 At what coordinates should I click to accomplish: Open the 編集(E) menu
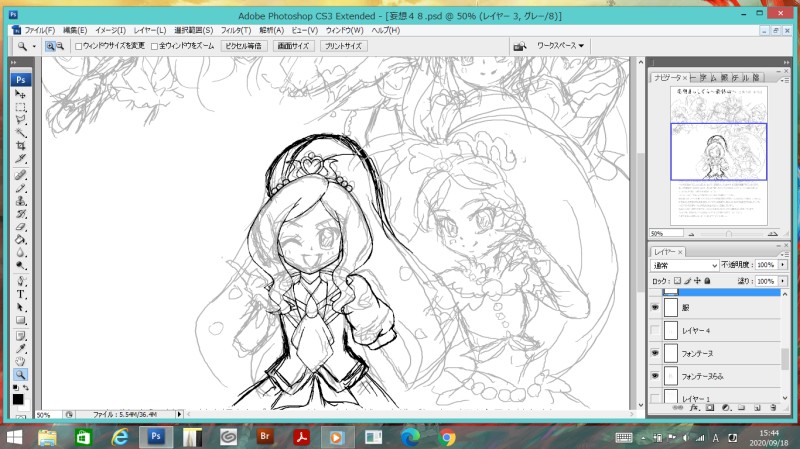point(75,31)
